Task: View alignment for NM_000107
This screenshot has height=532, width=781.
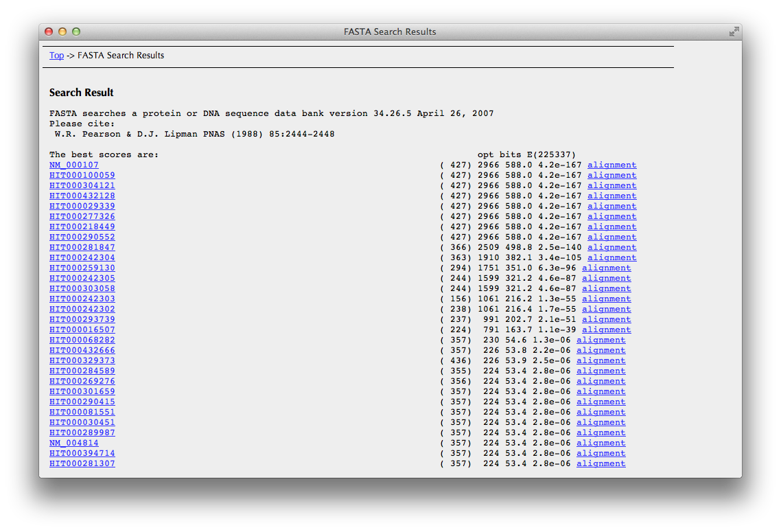Action: (x=611, y=165)
